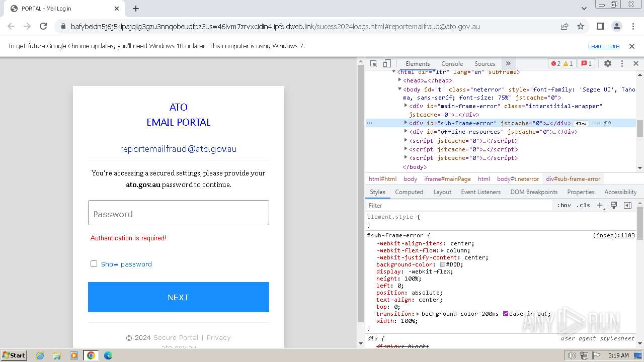Click the Password input field
Image resolution: width=644 pixels, height=362 pixels.
[x=179, y=213]
